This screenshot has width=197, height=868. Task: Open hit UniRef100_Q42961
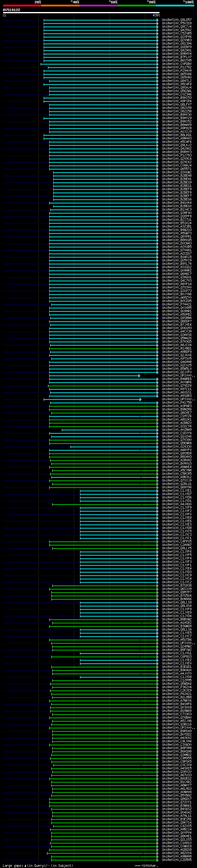tap(177, 50)
